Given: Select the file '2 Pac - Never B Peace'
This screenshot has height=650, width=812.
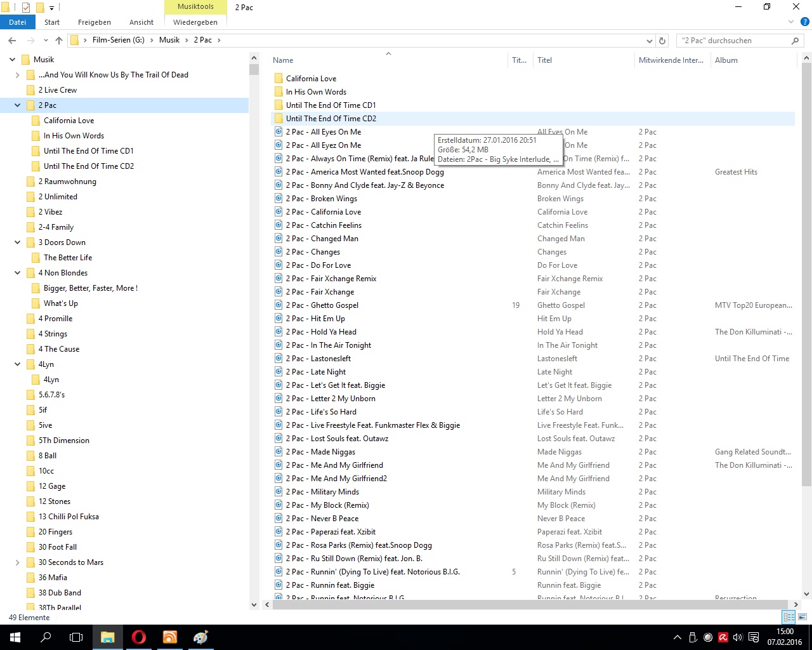Looking at the screenshot, I should point(322,519).
